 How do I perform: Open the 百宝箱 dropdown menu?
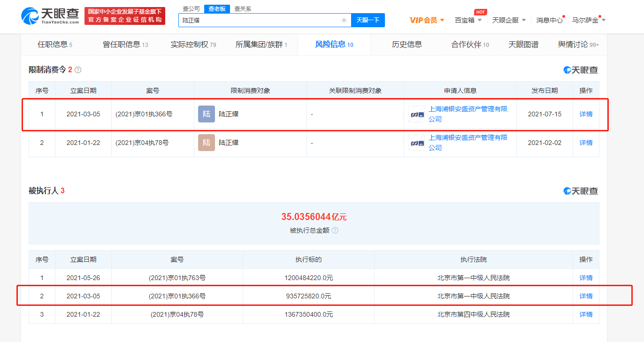pyautogui.click(x=468, y=19)
